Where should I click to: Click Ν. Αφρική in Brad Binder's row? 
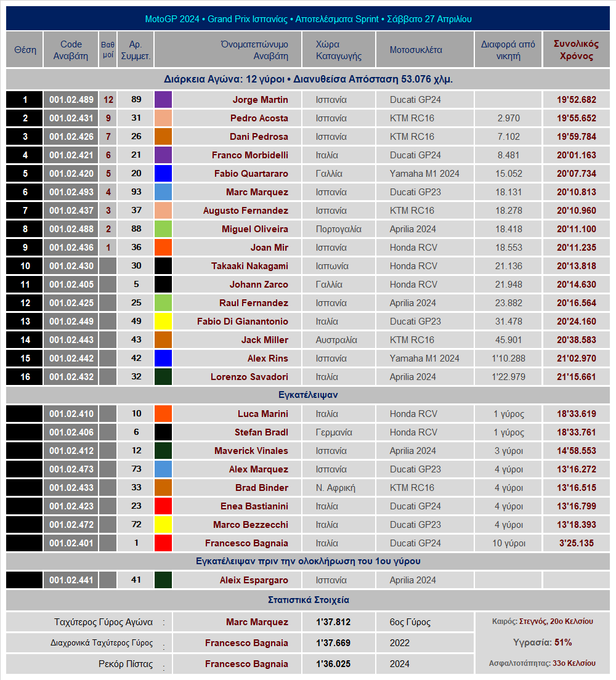point(335,488)
